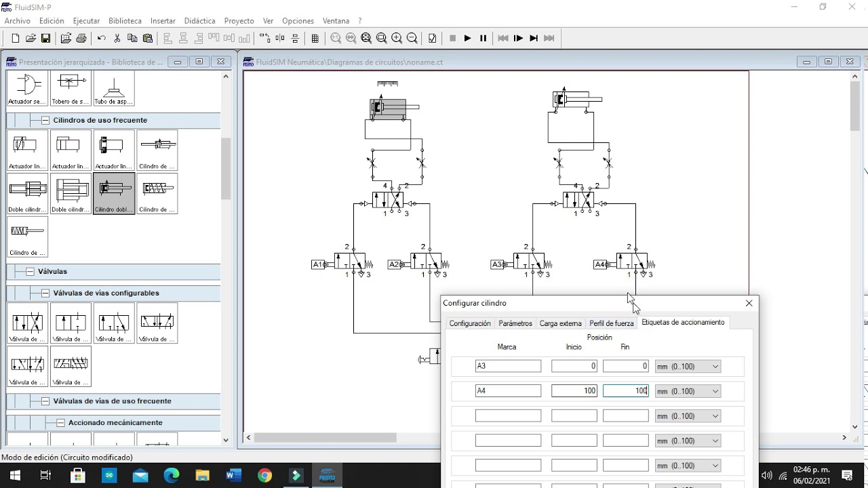Collapse the 'Válvulas' tree group
Viewport: 868px width, 488px height.
[31, 271]
